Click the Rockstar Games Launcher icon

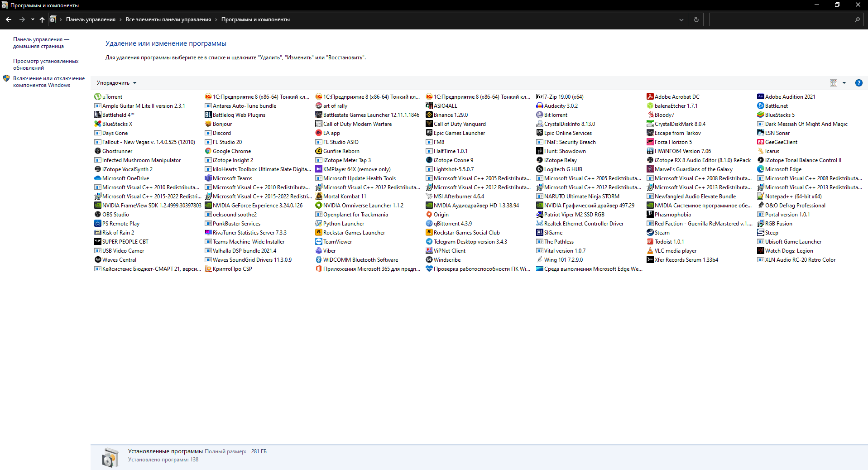coord(318,232)
